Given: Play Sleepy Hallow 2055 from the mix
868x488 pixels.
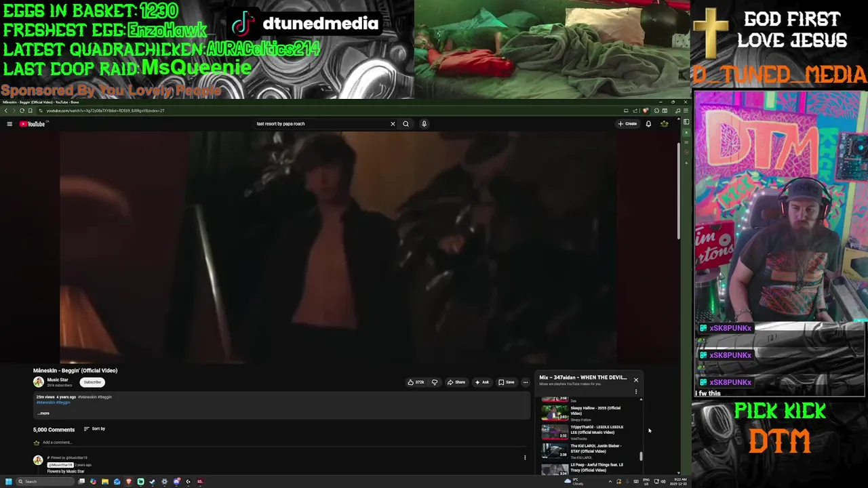Looking at the screenshot, I should [x=583, y=413].
